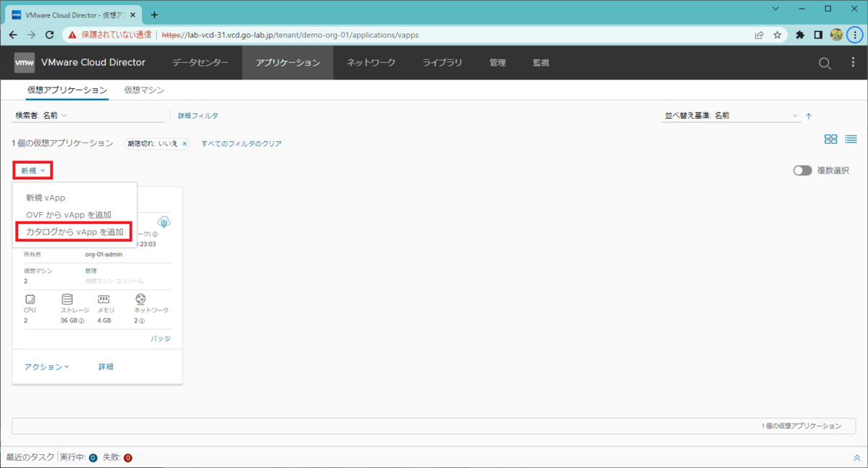This screenshot has width=868, height=468.
Task: Open 詳細 link on vApp card
Action: click(x=106, y=367)
